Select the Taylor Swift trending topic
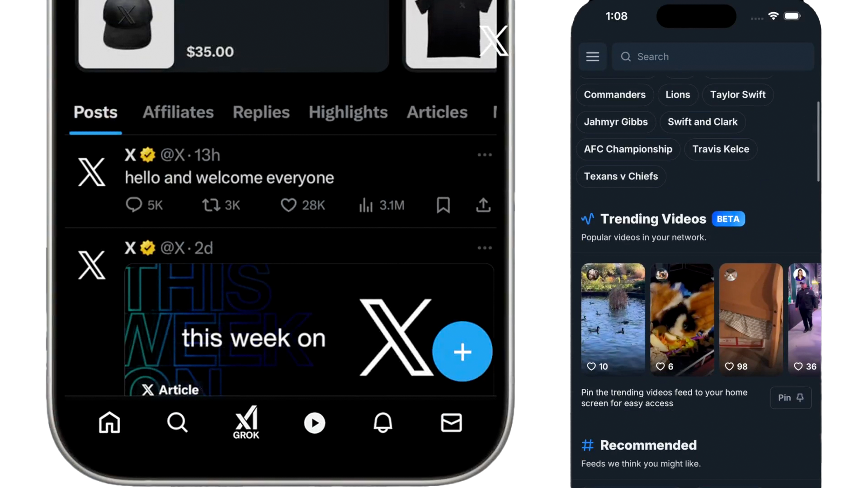The height and width of the screenshot is (488, 868). tap(737, 94)
